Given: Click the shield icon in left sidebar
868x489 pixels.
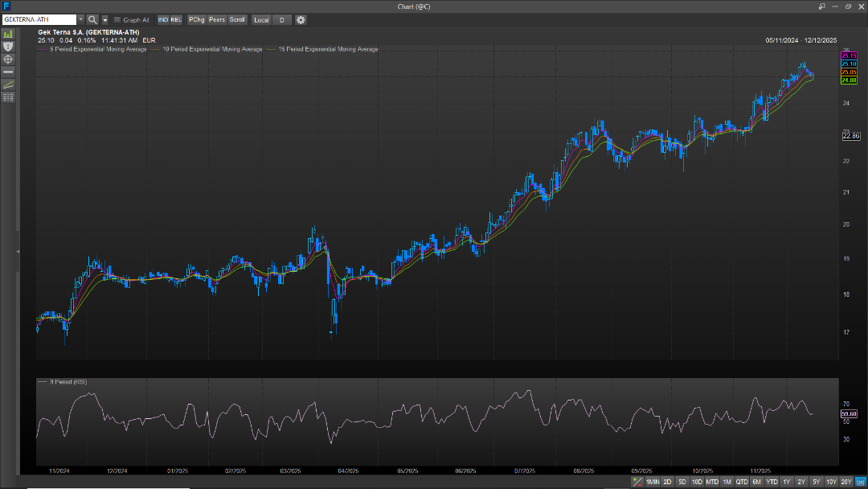Looking at the screenshot, I should [9, 47].
